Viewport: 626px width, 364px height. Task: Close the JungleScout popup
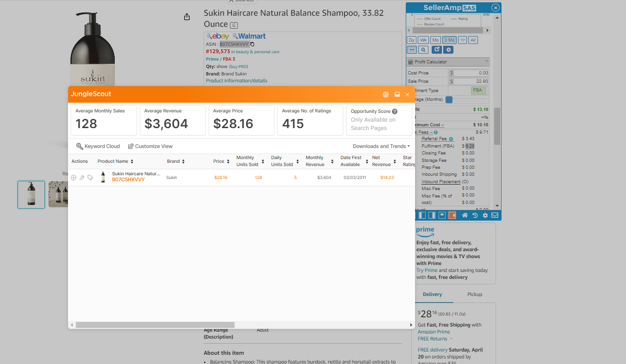(x=408, y=94)
